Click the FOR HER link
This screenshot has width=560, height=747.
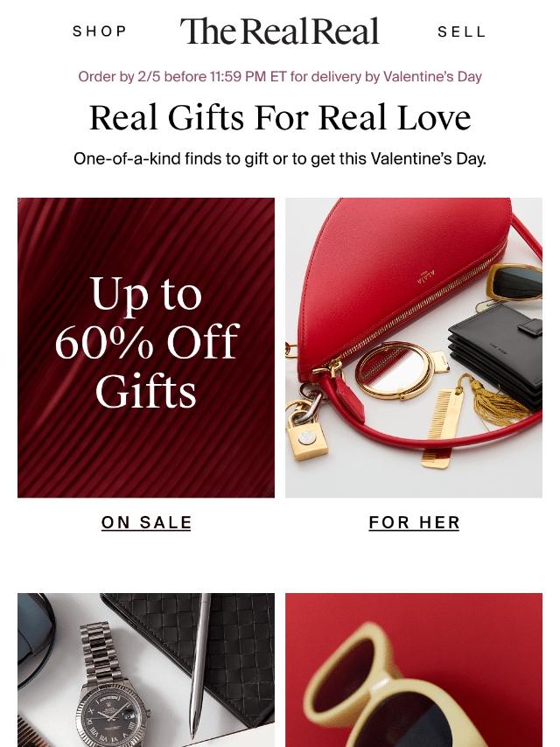pyautogui.click(x=414, y=522)
